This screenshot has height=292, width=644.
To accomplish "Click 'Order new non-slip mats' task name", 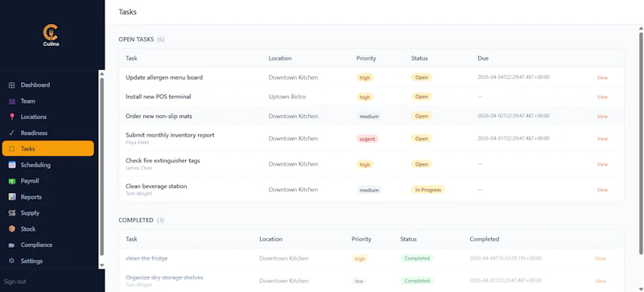I will (159, 116).
